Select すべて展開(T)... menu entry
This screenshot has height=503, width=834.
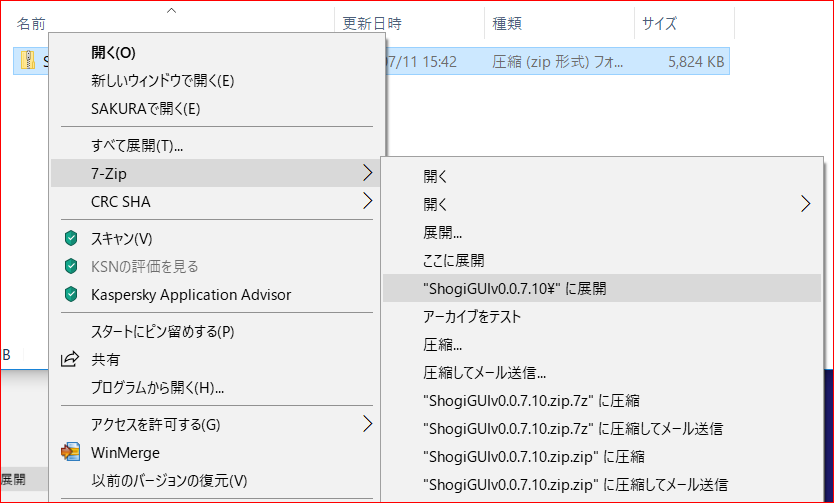pyautogui.click(x=217, y=145)
